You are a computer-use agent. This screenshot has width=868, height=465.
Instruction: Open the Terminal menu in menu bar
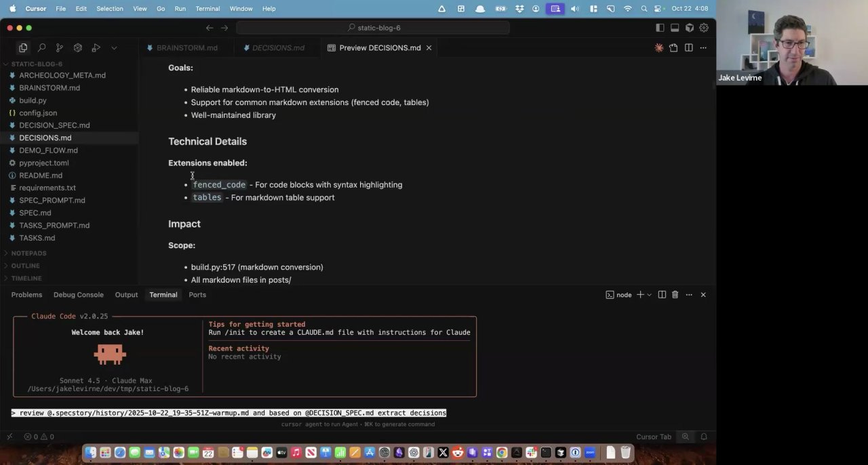tap(208, 9)
